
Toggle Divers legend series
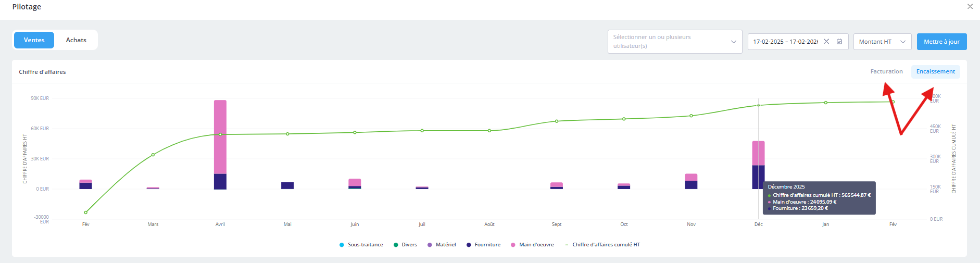click(405, 245)
